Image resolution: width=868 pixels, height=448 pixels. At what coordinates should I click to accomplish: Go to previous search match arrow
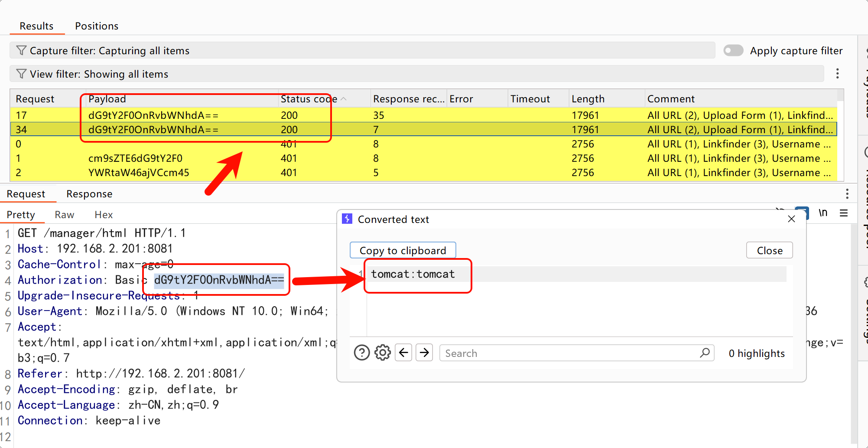(403, 353)
